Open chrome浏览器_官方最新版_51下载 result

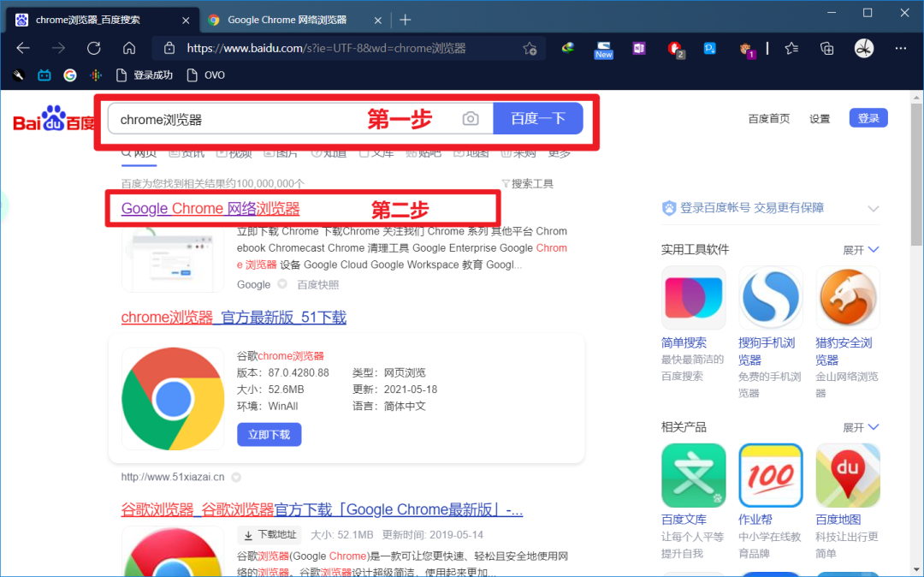point(234,317)
